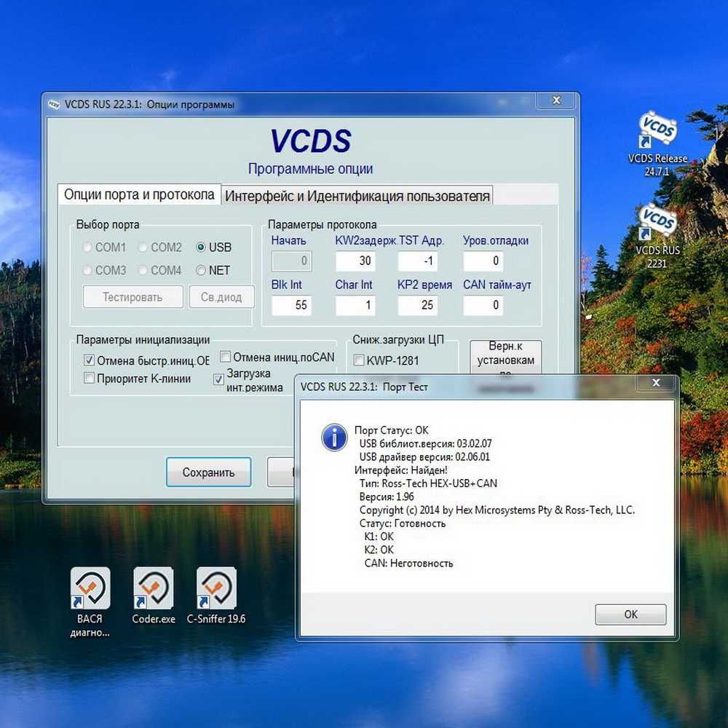This screenshot has height=728, width=728.
Task: Select the COM3 port radio button
Action: click(x=87, y=270)
